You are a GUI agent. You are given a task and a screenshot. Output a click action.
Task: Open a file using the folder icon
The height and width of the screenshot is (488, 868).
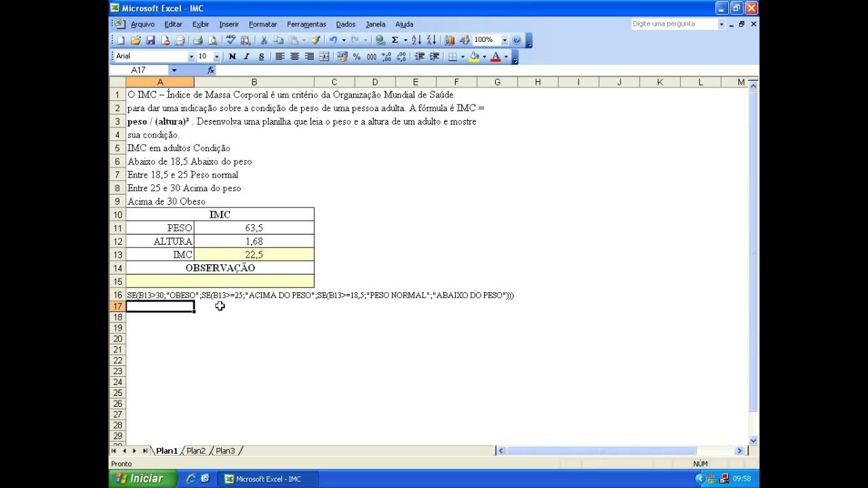(136, 40)
